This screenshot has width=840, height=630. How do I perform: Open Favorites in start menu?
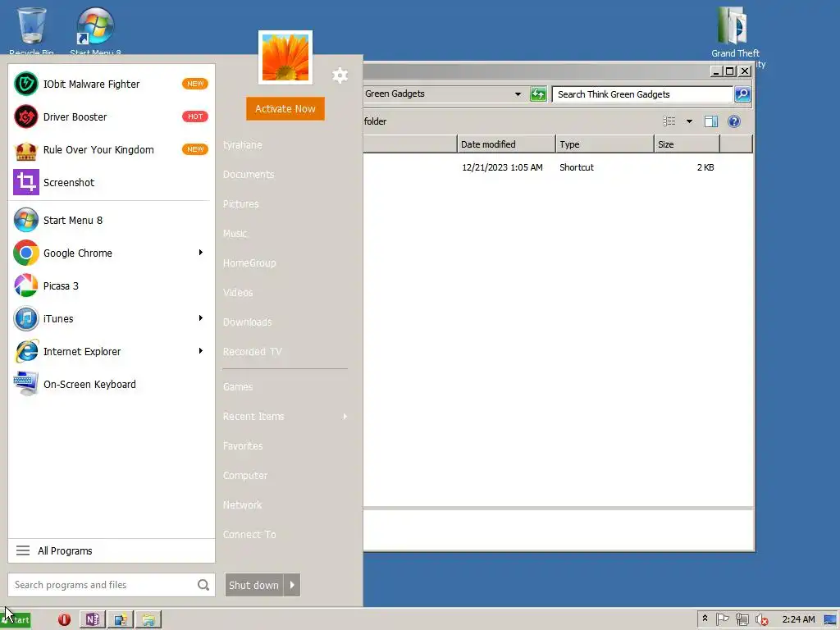tap(243, 445)
